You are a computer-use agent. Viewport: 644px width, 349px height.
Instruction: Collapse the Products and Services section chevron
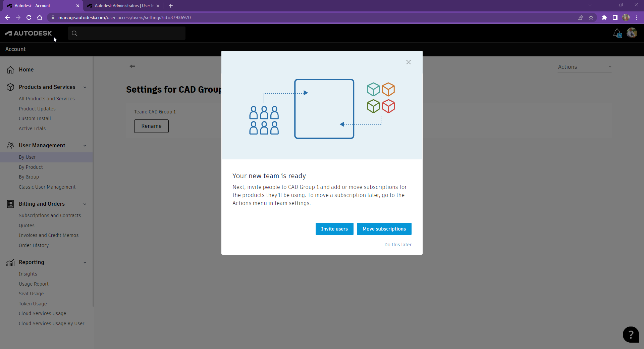click(x=85, y=87)
